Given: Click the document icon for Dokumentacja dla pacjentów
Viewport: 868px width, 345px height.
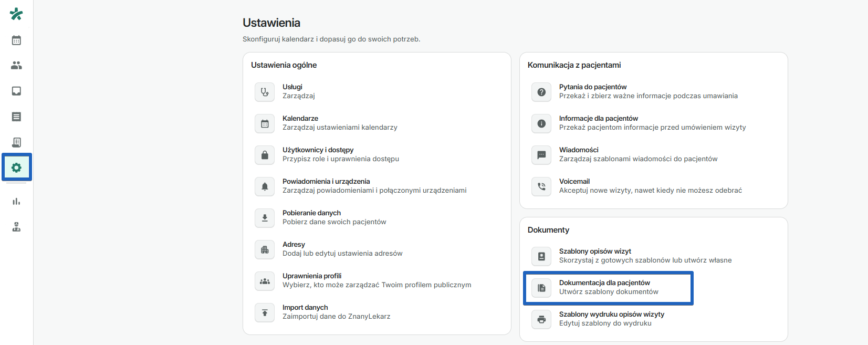Looking at the screenshot, I should (x=541, y=288).
